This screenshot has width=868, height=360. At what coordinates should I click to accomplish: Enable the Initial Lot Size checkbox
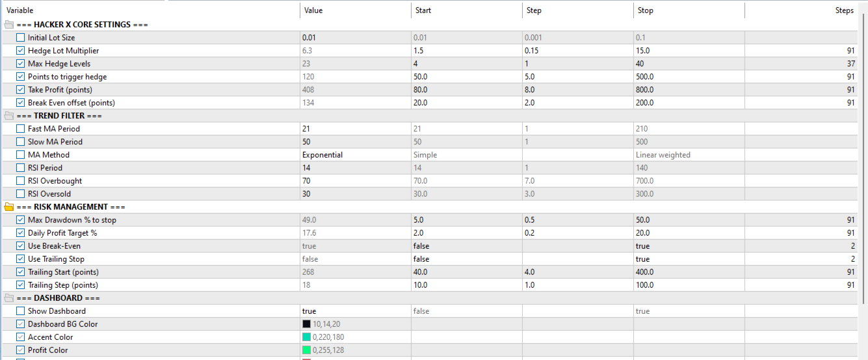pyautogui.click(x=21, y=38)
